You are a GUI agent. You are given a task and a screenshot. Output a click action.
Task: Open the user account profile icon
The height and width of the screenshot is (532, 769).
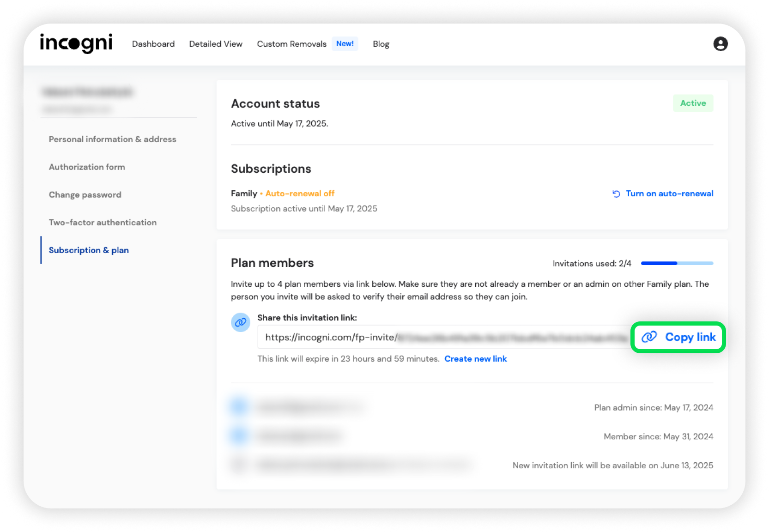pos(720,44)
